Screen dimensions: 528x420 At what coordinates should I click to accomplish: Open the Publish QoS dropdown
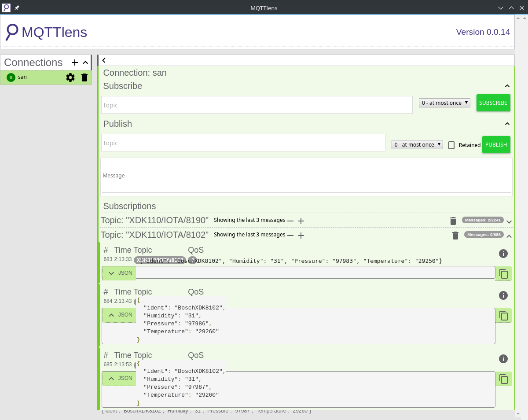point(417,144)
